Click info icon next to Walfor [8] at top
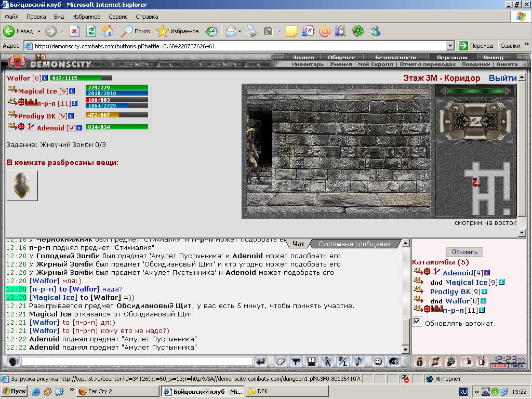 [x=45, y=78]
